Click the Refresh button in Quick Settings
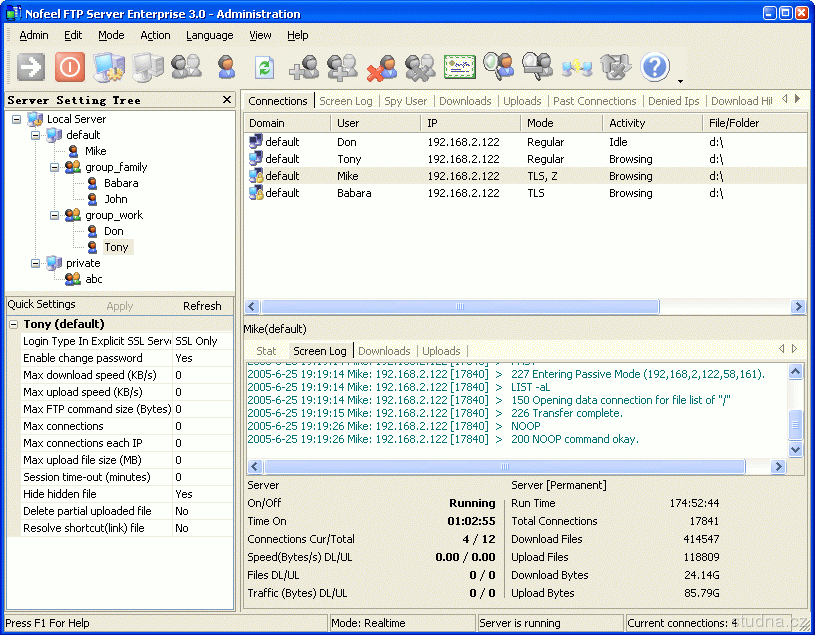The width and height of the screenshot is (815, 635). 202,306
